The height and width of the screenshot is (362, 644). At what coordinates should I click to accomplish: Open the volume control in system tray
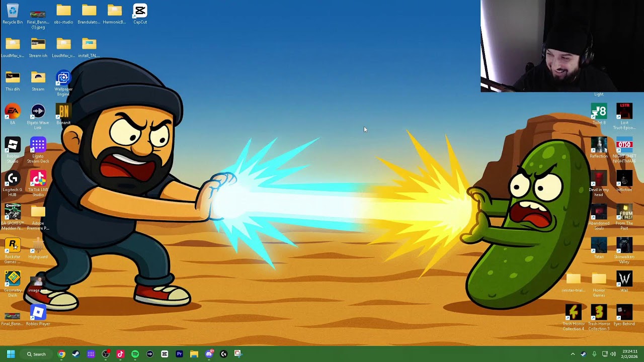[613, 354]
